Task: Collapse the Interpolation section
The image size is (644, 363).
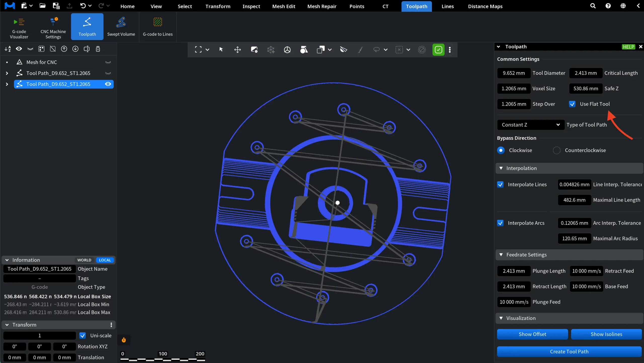Action: coord(501,168)
